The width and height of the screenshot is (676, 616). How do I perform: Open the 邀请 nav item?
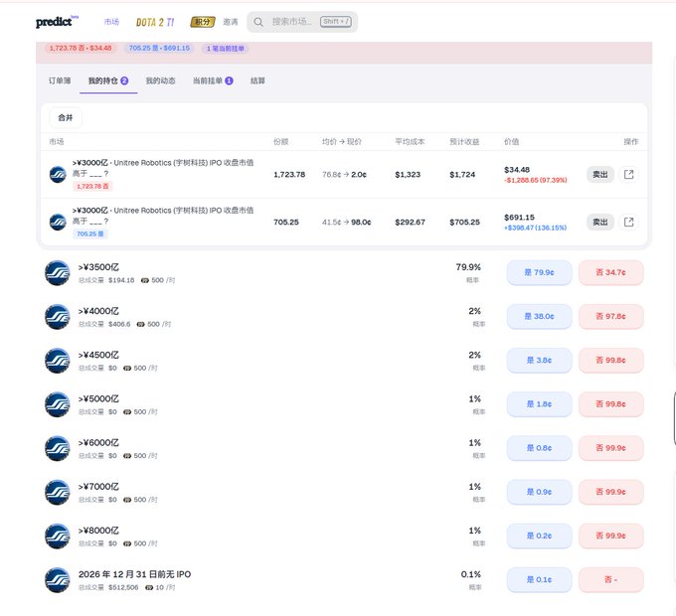[231, 22]
